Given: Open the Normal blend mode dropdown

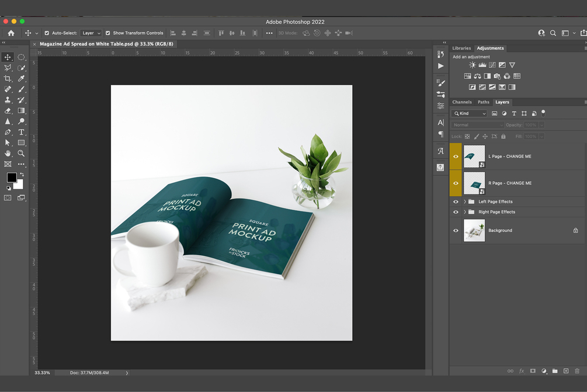Looking at the screenshot, I should click(478, 125).
